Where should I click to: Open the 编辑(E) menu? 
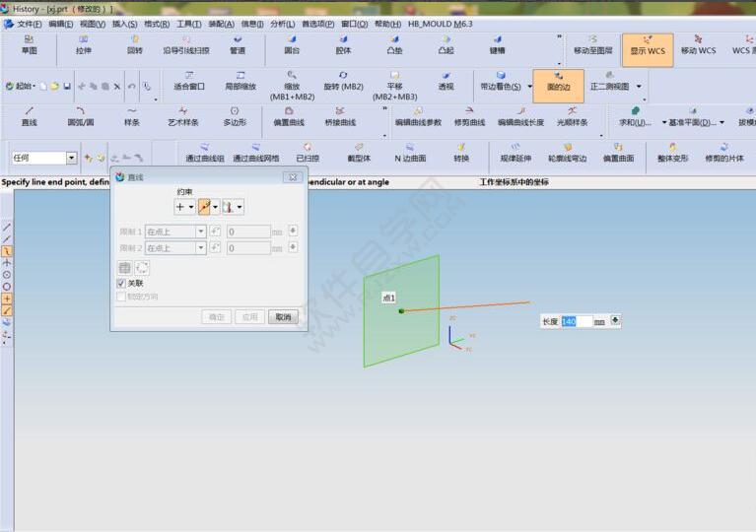[x=61, y=24]
